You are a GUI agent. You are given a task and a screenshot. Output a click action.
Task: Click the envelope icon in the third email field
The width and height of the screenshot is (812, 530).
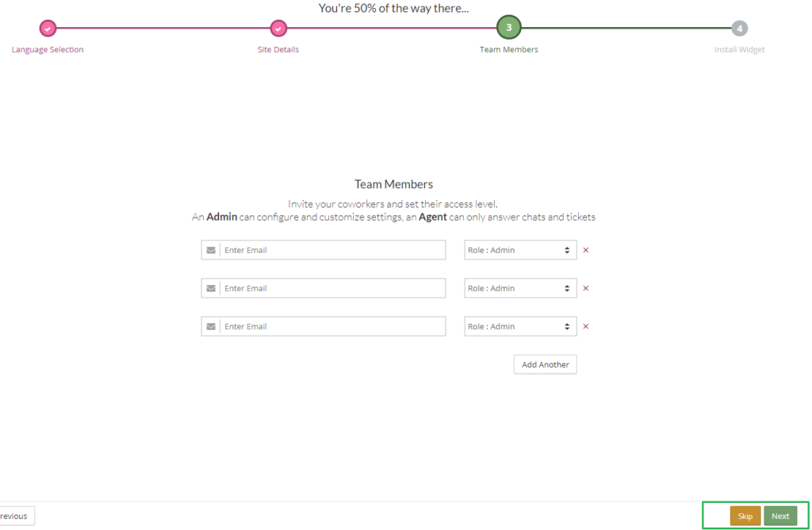(210, 325)
